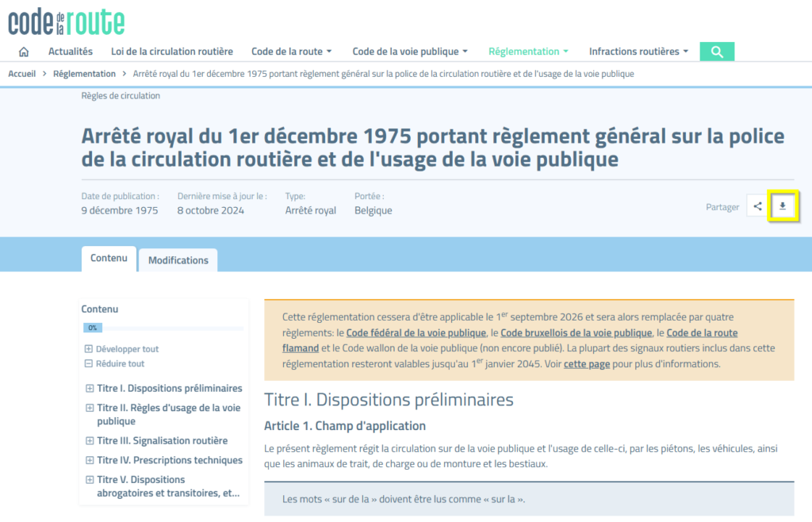Expand Titre IV. Prescriptions techniques plus icon

pyautogui.click(x=90, y=460)
